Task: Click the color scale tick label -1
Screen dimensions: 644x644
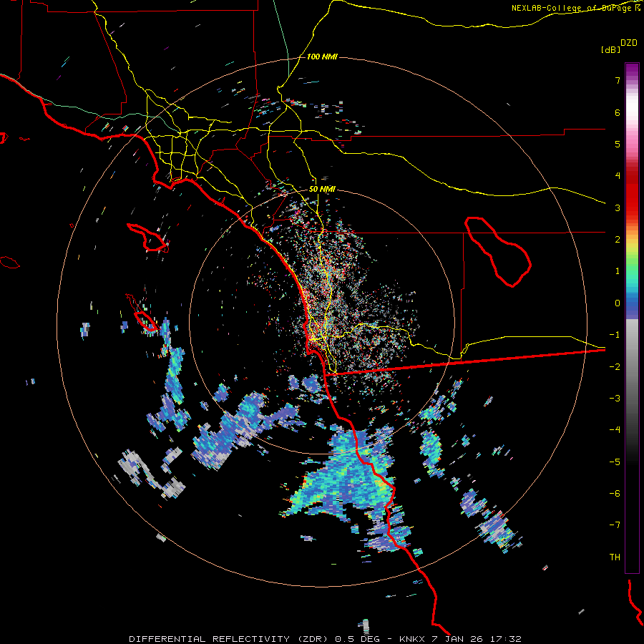Action: coord(615,335)
